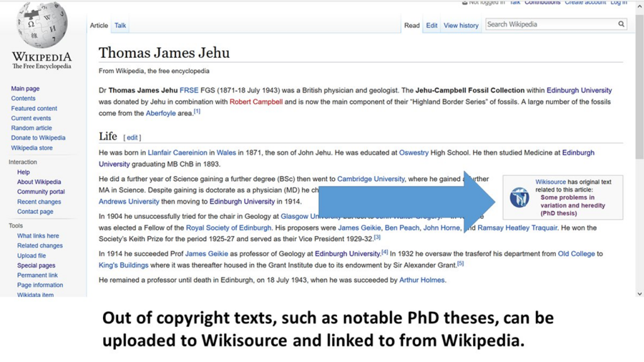This screenshot has height=362, width=644.
Task: Open Community portal link
Action: coord(41,192)
